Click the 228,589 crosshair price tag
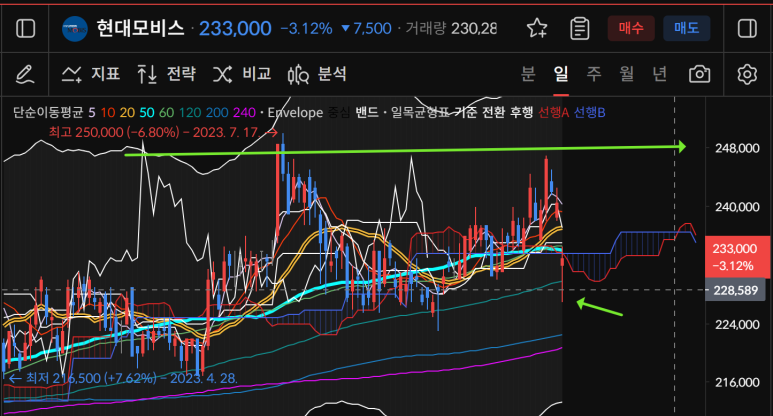Viewport: 773px width, 416px height. tap(737, 290)
